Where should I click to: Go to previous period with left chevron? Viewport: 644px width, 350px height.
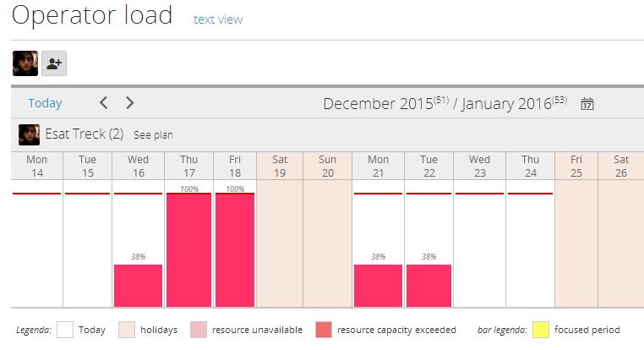(103, 103)
